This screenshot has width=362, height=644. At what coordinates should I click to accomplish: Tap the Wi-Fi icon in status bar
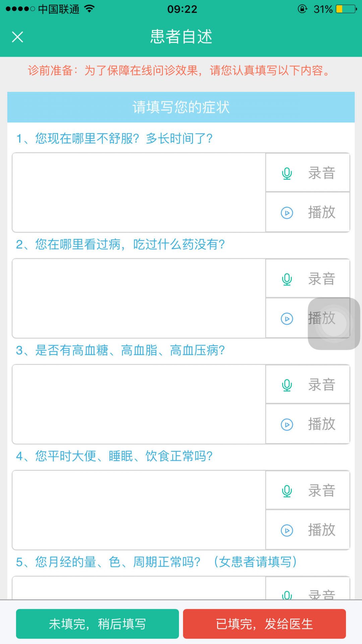[x=89, y=9]
